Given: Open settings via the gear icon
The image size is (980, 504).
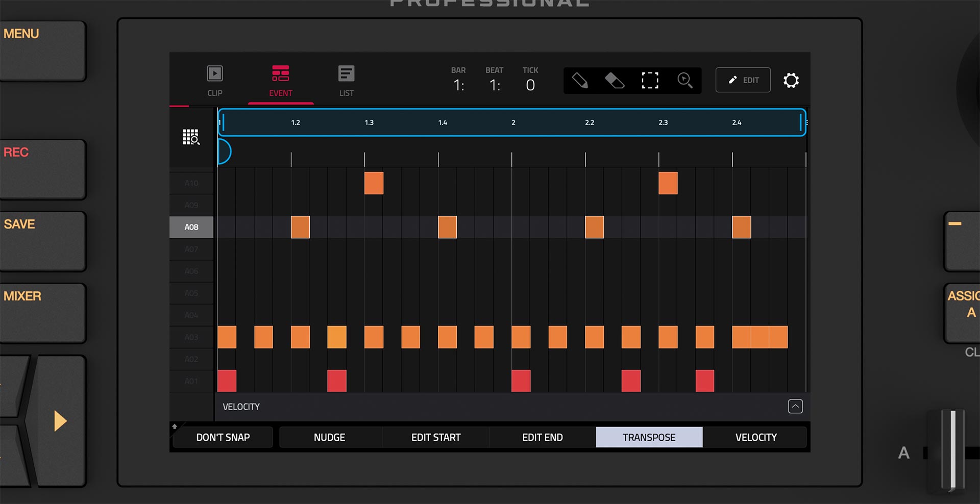Looking at the screenshot, I should click(791, 81).
